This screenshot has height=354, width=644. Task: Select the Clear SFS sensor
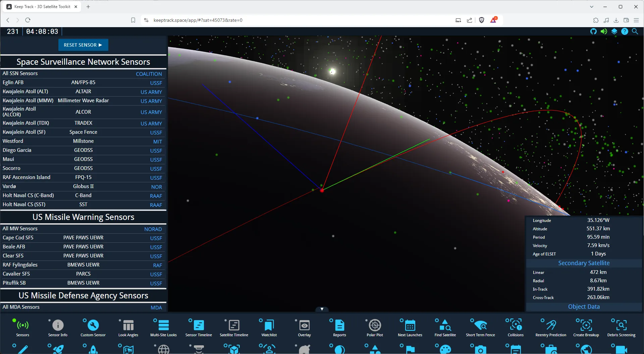pyautogui.click(x=83, y=256)
